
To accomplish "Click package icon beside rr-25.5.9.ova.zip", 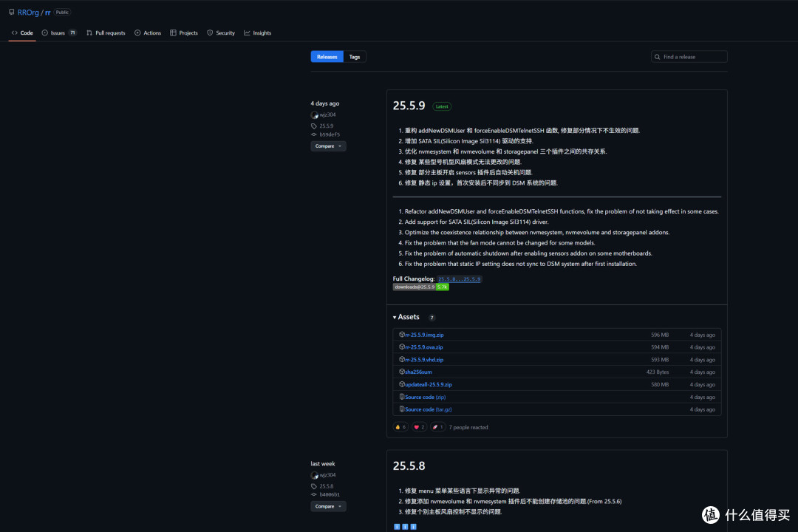I will [401, 347].
